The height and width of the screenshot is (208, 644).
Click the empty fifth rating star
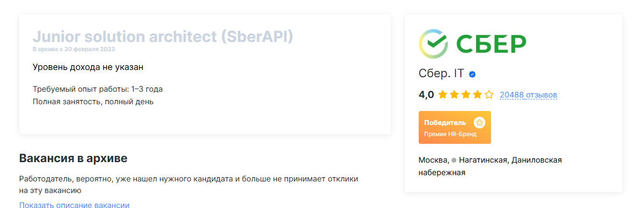(x=489, y=95)
